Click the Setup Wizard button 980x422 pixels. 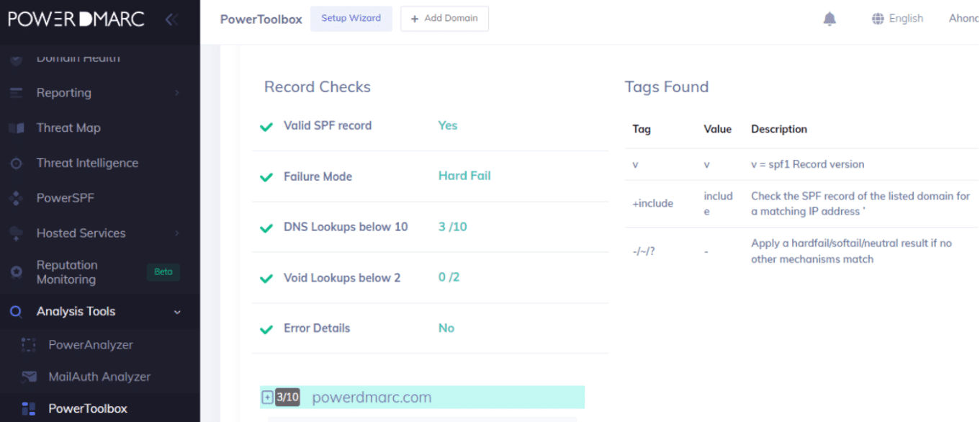[x=351, y=19]
